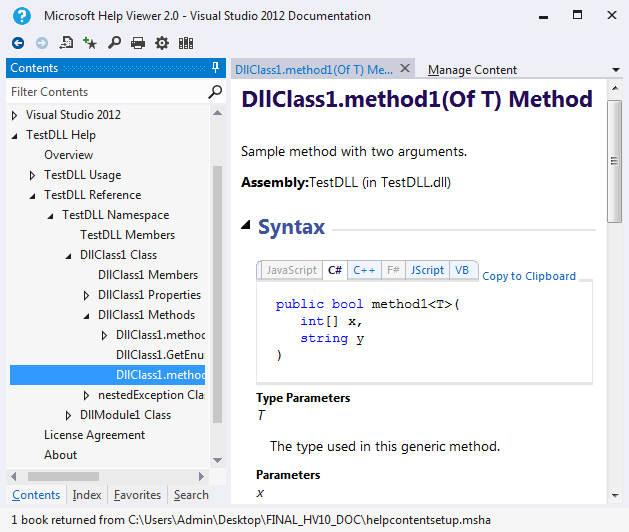Click the topic pane vertical scrollbar thumb
Viewport: 629px width, 532px height.
(614, 161)
